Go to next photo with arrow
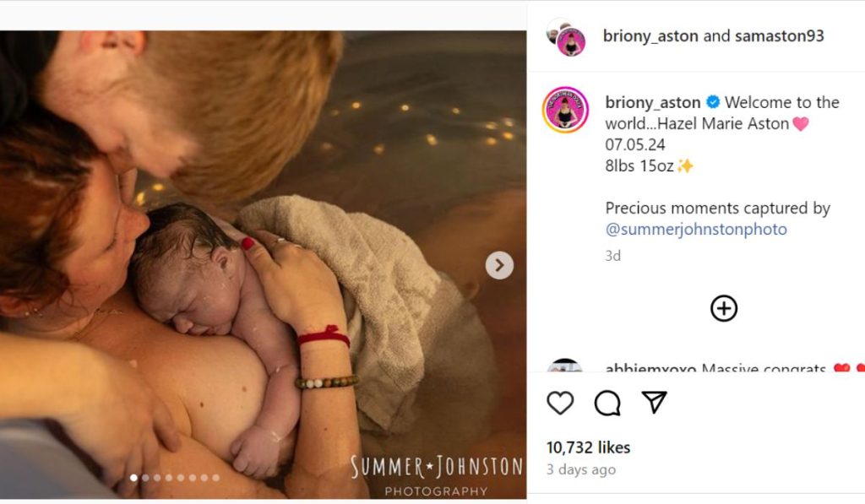 pos(499,266)
